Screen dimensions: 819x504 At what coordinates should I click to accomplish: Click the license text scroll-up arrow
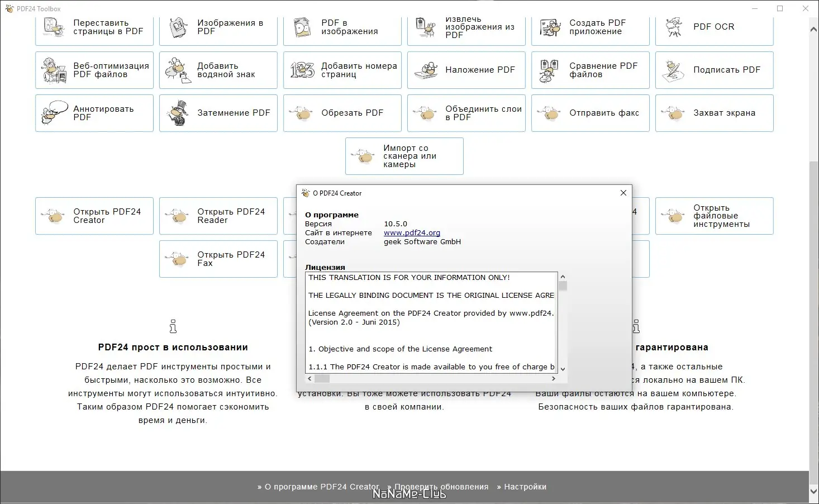[x=563, y=277]
